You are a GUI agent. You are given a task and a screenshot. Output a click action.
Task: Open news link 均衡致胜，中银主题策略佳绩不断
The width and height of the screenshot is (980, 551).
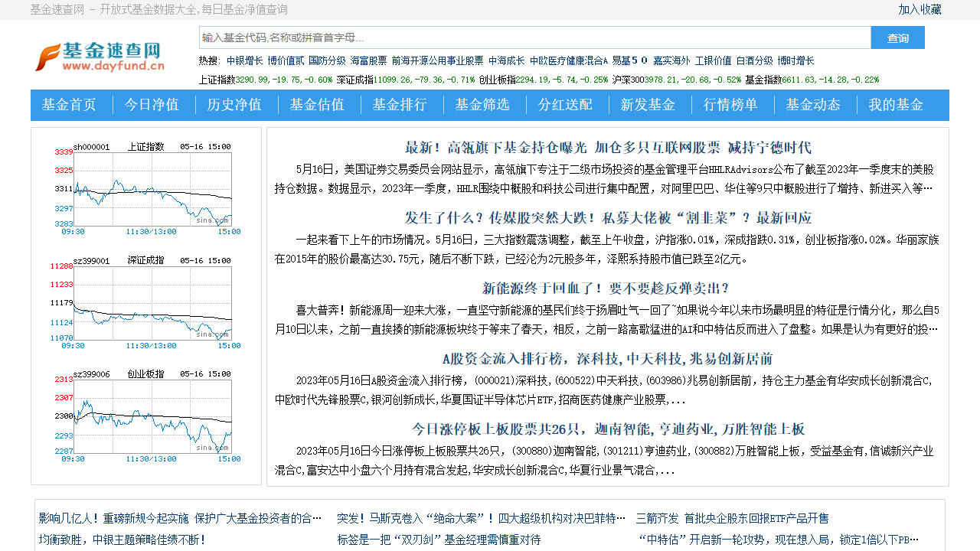[x=122, y=540]
